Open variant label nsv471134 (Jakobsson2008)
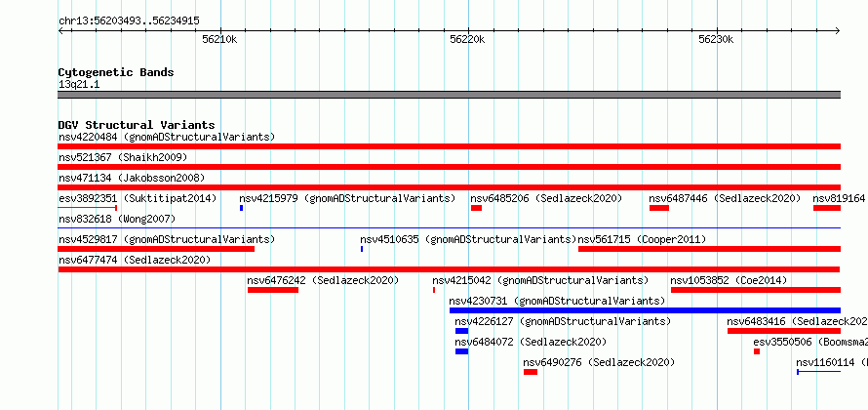Viewport: 868px width, 410px height. (x=132, y=178)
